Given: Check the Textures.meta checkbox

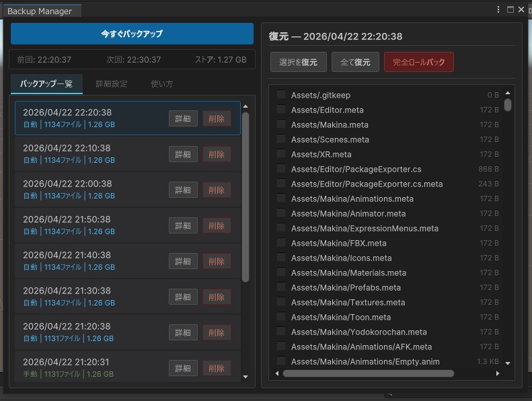Looking at the screenshot, I should (281, 302).
